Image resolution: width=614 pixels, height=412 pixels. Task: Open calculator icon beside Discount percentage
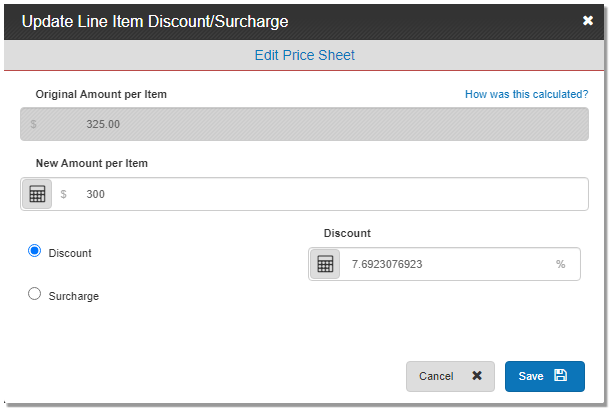click(324, 264)
